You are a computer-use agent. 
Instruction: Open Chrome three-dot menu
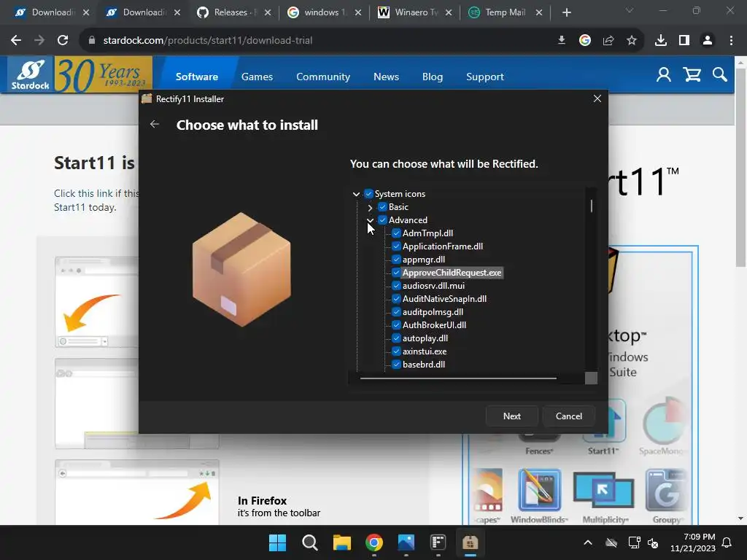[x=731, y=41]
